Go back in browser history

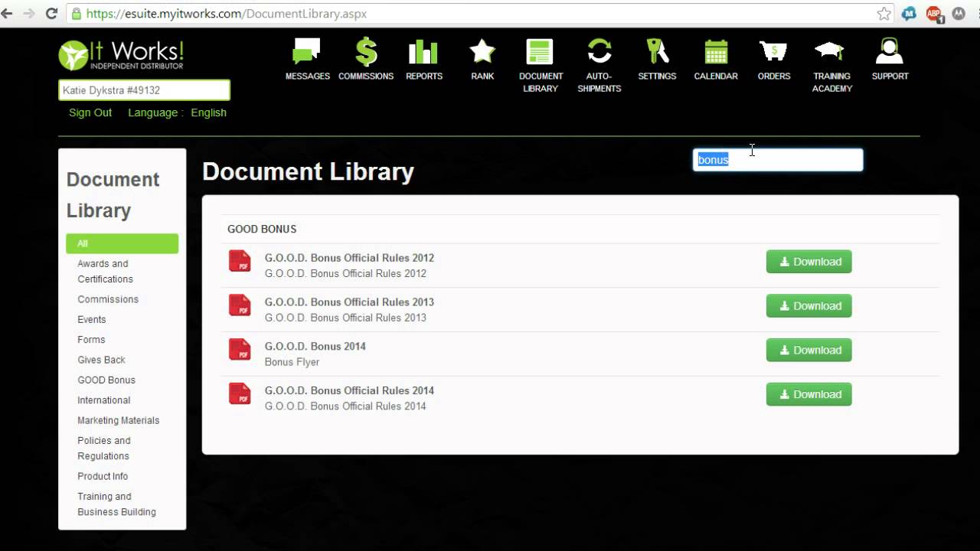[7, 14]
